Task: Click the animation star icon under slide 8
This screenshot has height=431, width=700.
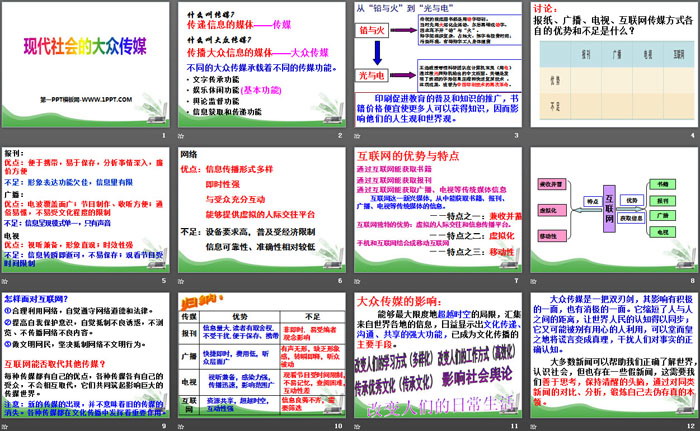Action: coord(533,281)
